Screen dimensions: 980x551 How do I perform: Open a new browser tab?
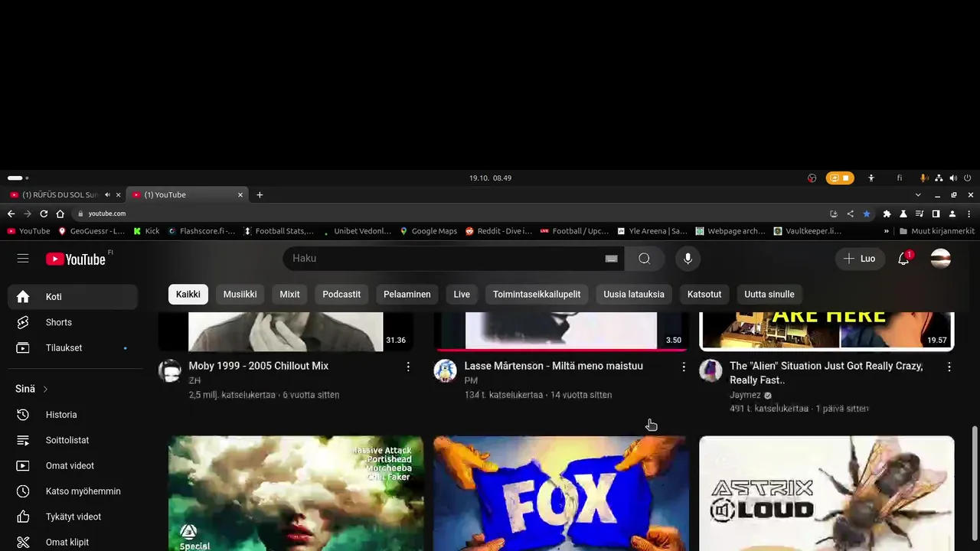[260, 195]
